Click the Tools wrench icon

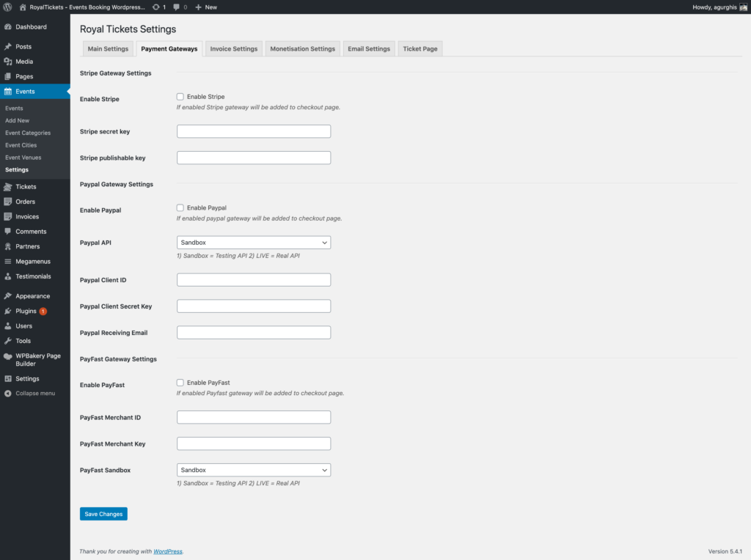click(x=7, y=341)
